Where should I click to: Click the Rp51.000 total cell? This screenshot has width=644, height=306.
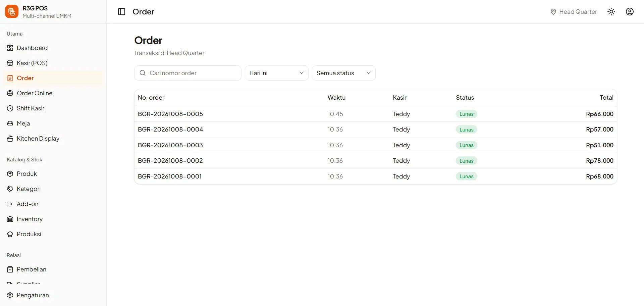599,145
